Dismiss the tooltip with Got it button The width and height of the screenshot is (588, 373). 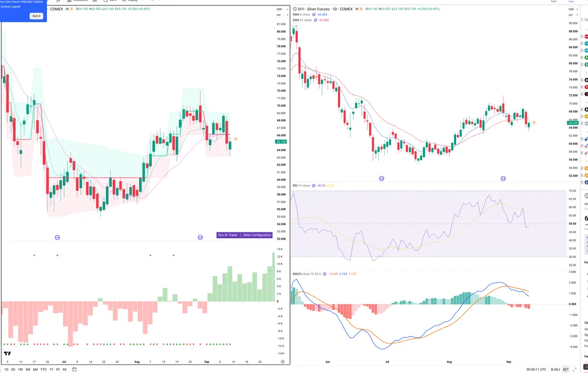pos(37,16)
